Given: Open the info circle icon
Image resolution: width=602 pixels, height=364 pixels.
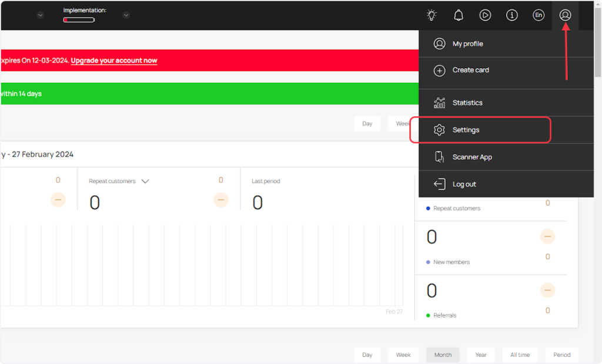Looking at the screenshot, I should tap(512, 15).
